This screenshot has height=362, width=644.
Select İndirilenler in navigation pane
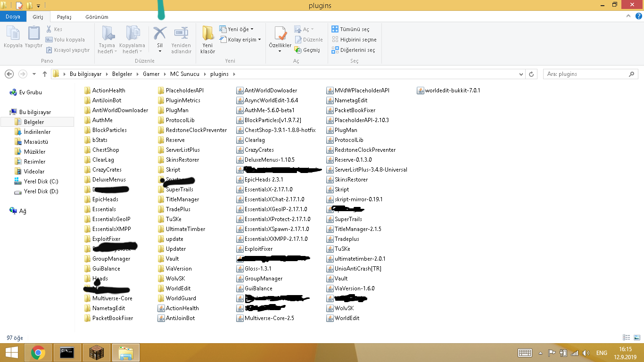tap(37, 132)
